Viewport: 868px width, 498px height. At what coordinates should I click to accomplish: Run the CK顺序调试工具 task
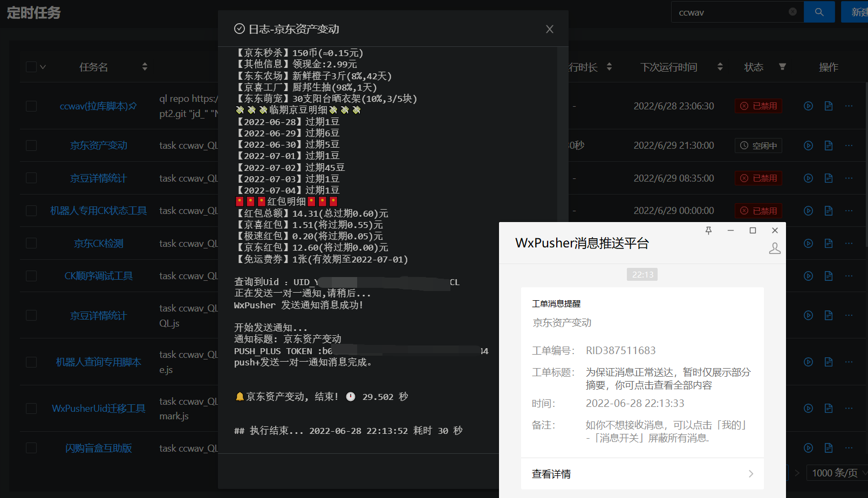pos(808,276)
